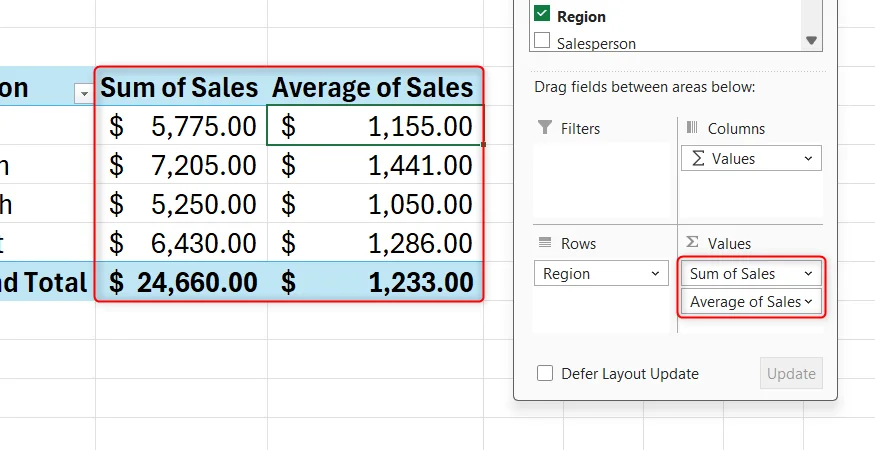
Task: Click the empty Filters drop area
Action: pos(601,181)
